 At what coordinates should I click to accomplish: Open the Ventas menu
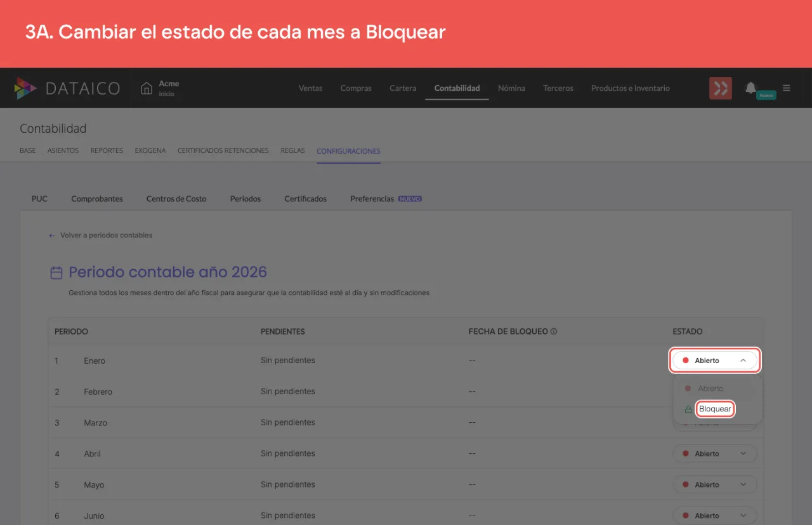(311, 88)
